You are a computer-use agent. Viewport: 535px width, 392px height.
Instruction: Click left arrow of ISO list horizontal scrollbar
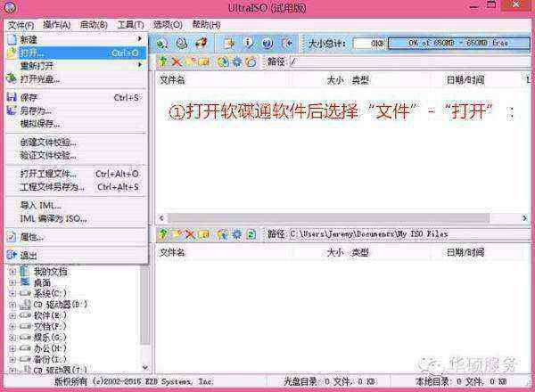[x=161, y=218]
